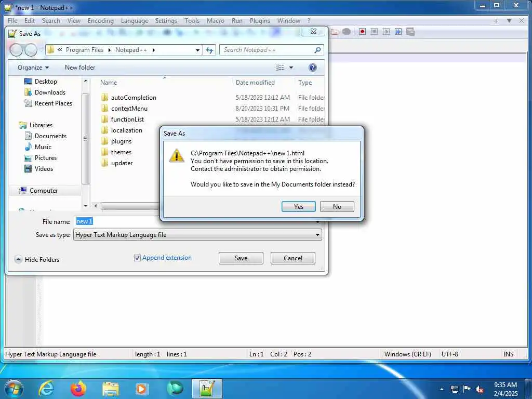Viewport: 532px width, 399px height.
Task: Run macro multiple times icon
Action: [398, 32]
